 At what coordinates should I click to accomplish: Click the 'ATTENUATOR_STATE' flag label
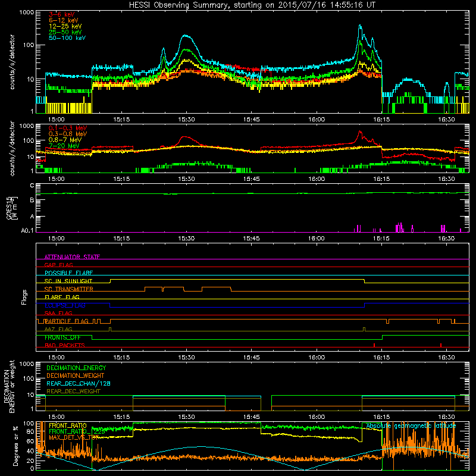coord(72,257)
